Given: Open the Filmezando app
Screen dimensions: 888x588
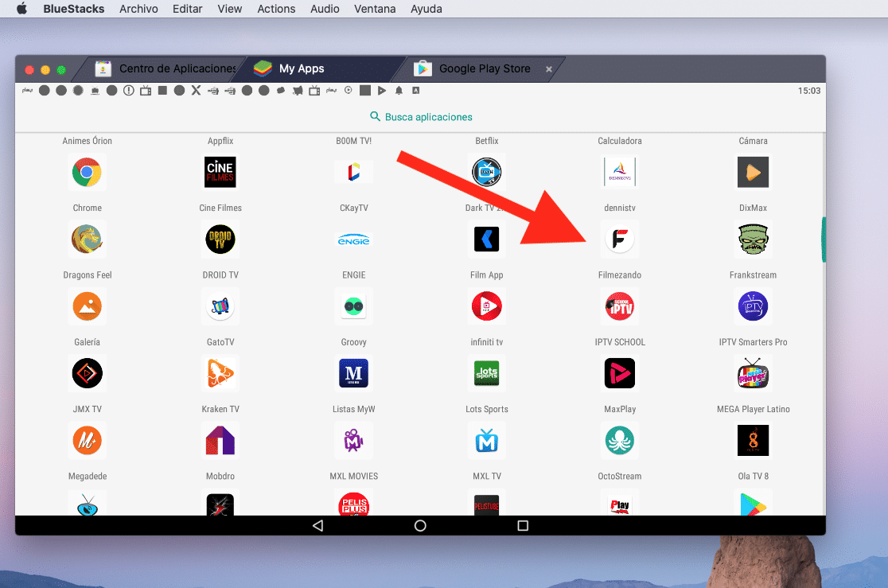Looking at the screenshot, I should pos(619,239).
